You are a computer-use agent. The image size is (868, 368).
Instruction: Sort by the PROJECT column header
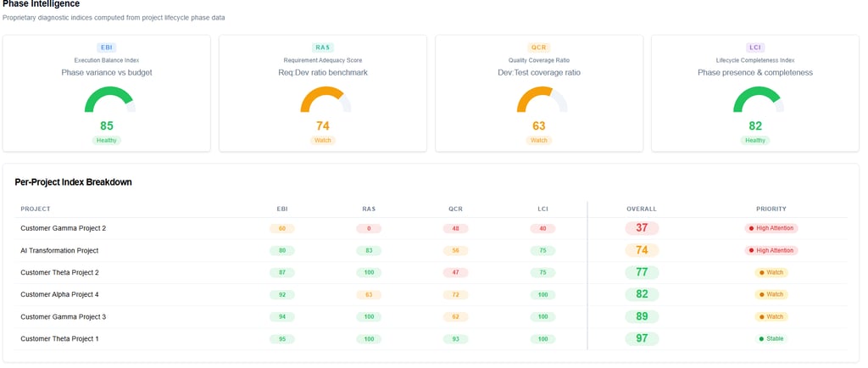tap(36, 209)
